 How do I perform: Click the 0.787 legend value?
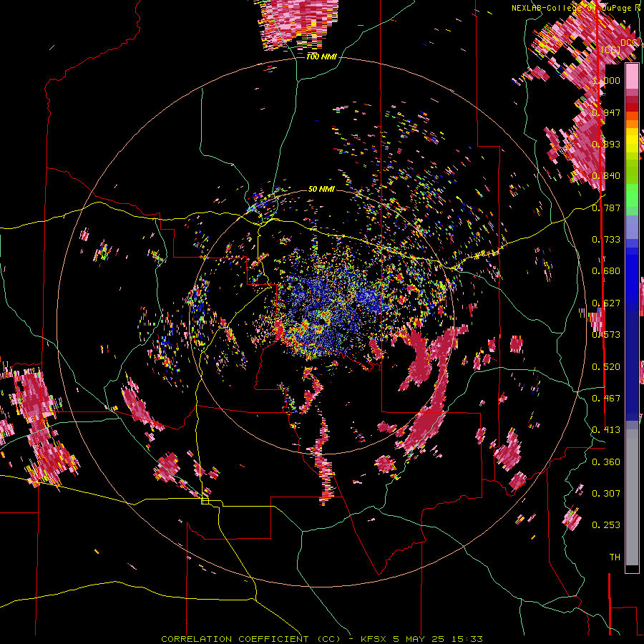pyautogui.click(x=606, y=208)
